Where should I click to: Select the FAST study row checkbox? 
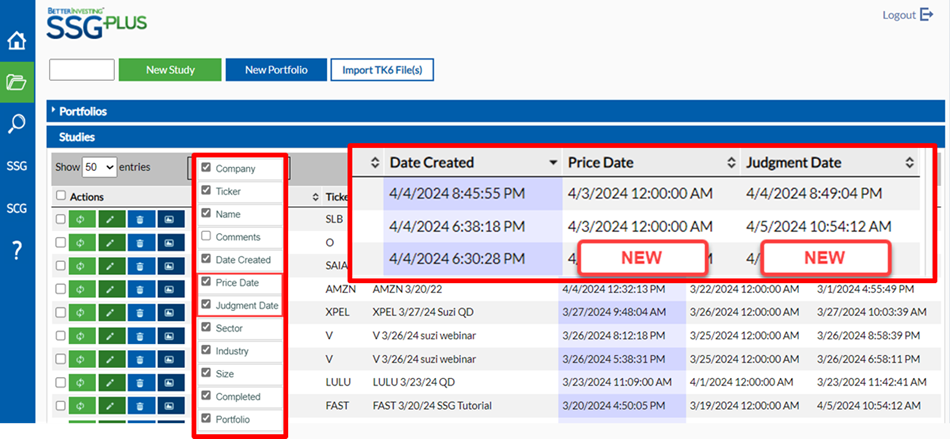[60, 406]
